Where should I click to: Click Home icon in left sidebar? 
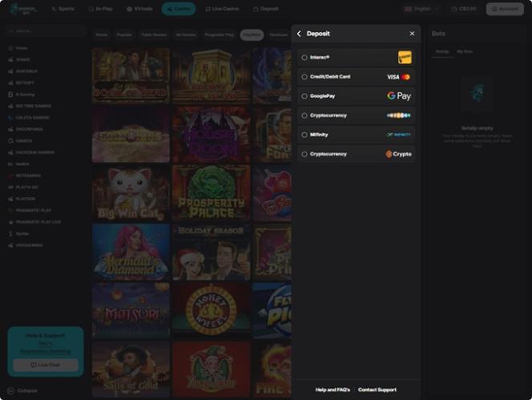(x=10, y=48)
